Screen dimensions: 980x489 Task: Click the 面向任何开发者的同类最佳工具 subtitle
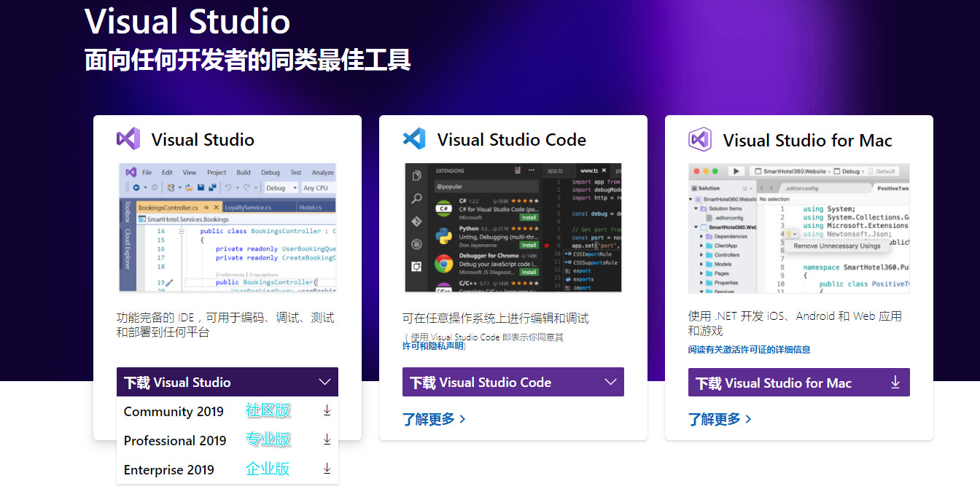pos(248,60)
